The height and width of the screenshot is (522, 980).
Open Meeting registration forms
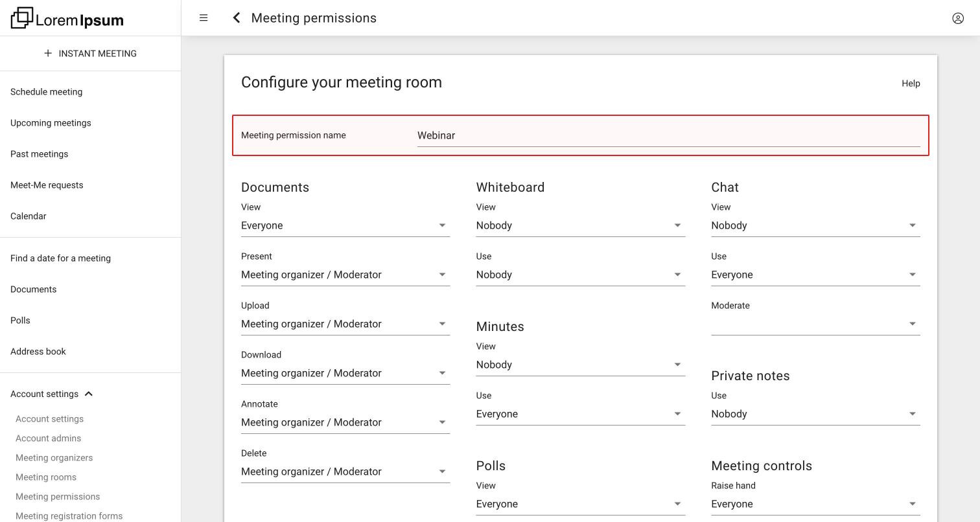pyautogui.click(x=69, y=516)
